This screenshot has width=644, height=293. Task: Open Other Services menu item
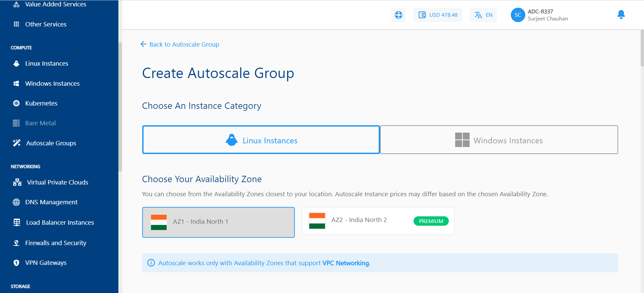46,24
